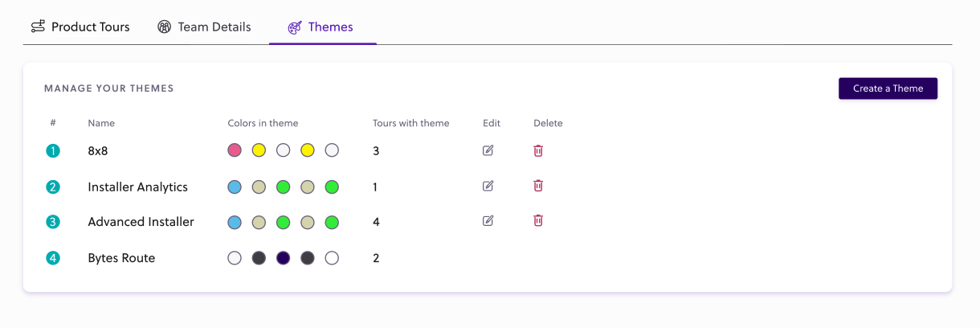Open the Product Tours tab
This screenshot has height=328, width=980.
point(90,27)
